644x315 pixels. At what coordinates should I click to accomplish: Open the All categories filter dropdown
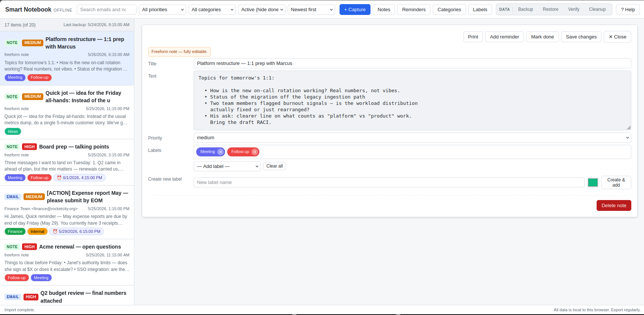click(212, 10)
